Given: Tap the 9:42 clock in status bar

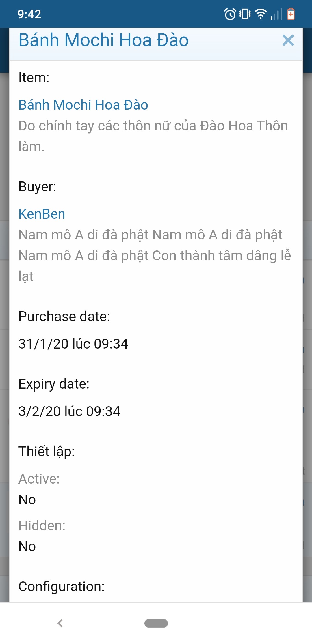Looking at the screenshot, I should click(x=29, y=14).
